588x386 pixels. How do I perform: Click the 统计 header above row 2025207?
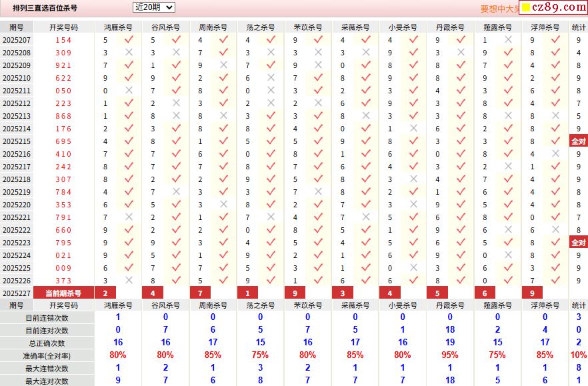(578, 27)
